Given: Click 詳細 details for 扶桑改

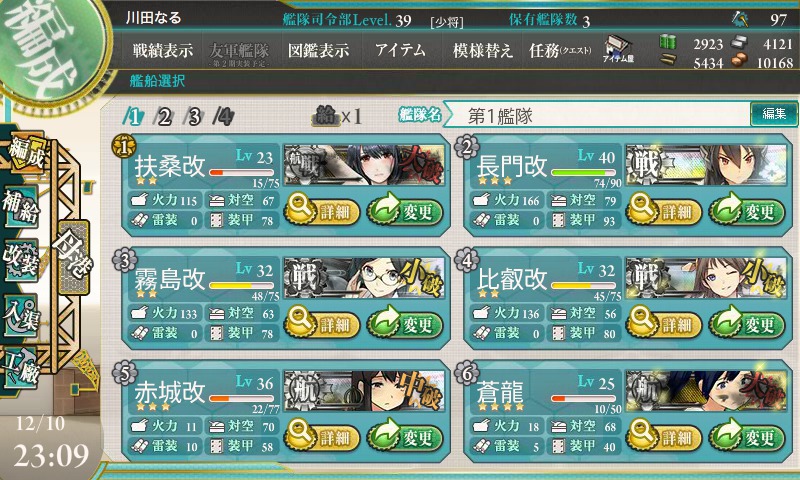Looking at the screenshot, I should (322, 212).
